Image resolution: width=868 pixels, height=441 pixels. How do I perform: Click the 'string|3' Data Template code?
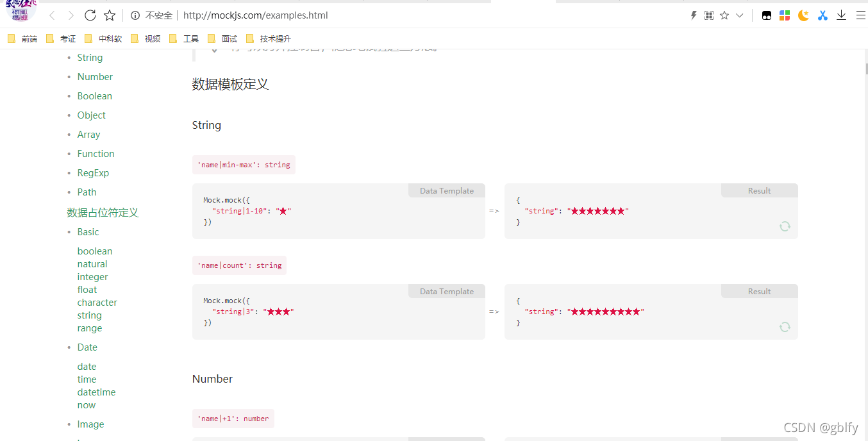(338, 312)
